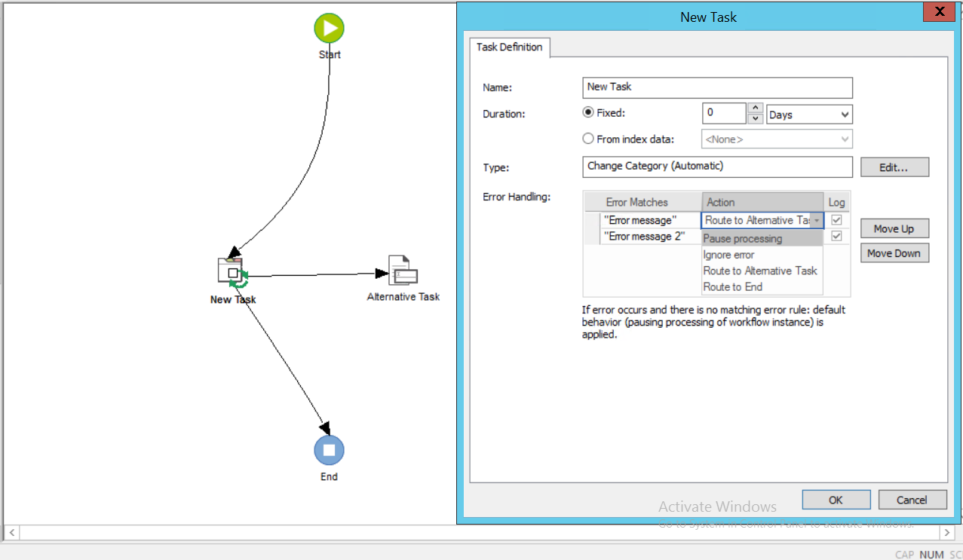
Task: Click the Edit button for task Type
Action: pyautogui.click(x=894, y=167)
